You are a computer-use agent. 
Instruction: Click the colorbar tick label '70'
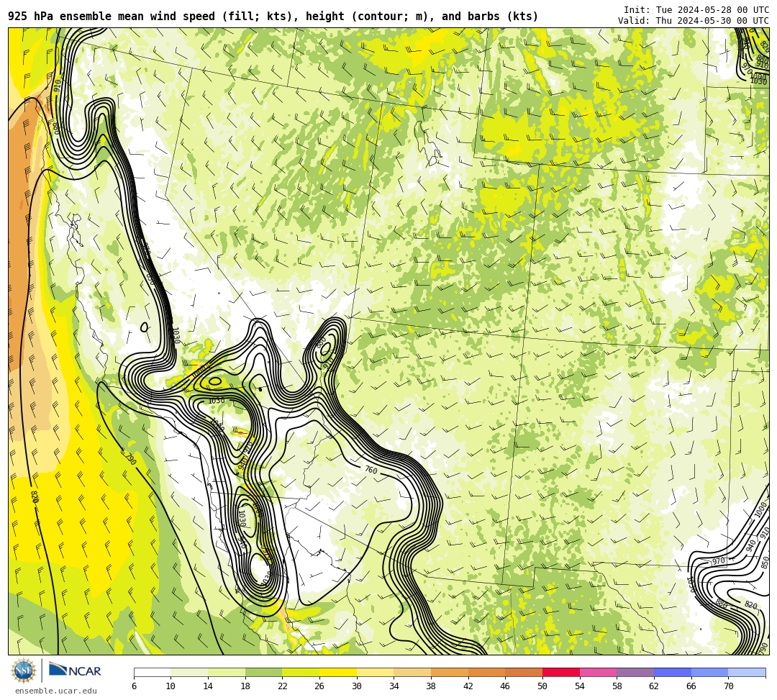(728, 686)
